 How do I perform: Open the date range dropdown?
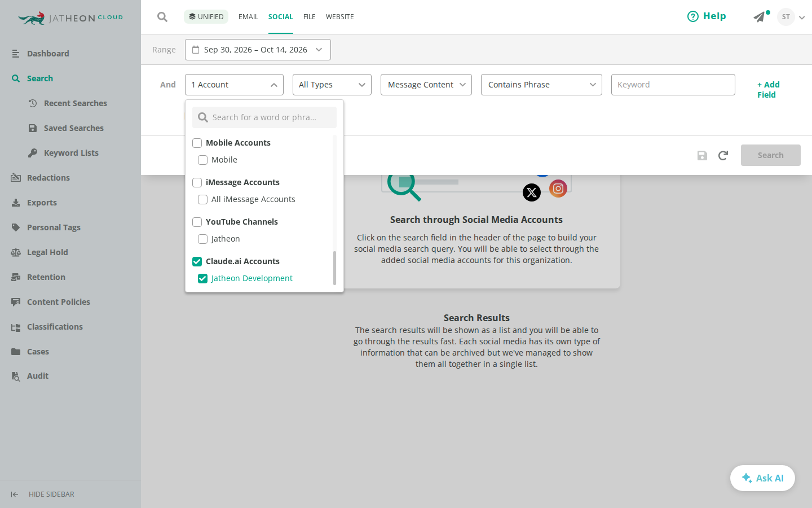click(258, 50)
